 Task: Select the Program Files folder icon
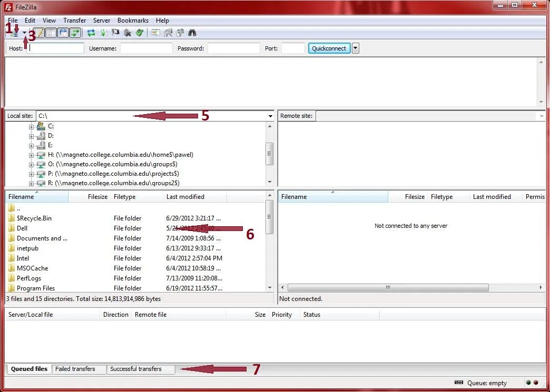click(11, 288)
